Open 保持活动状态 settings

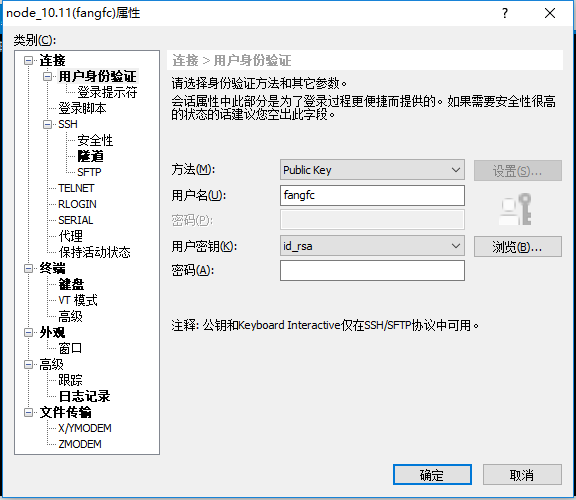point(94,252)
